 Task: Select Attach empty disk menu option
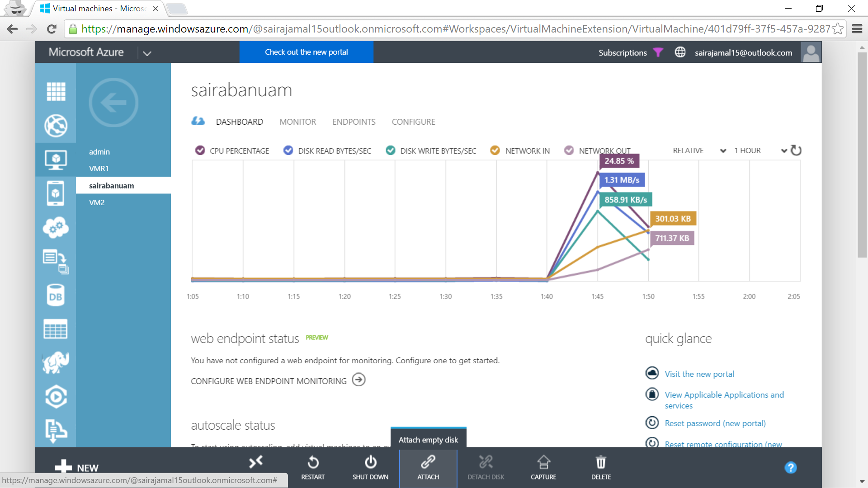point(428,440)
